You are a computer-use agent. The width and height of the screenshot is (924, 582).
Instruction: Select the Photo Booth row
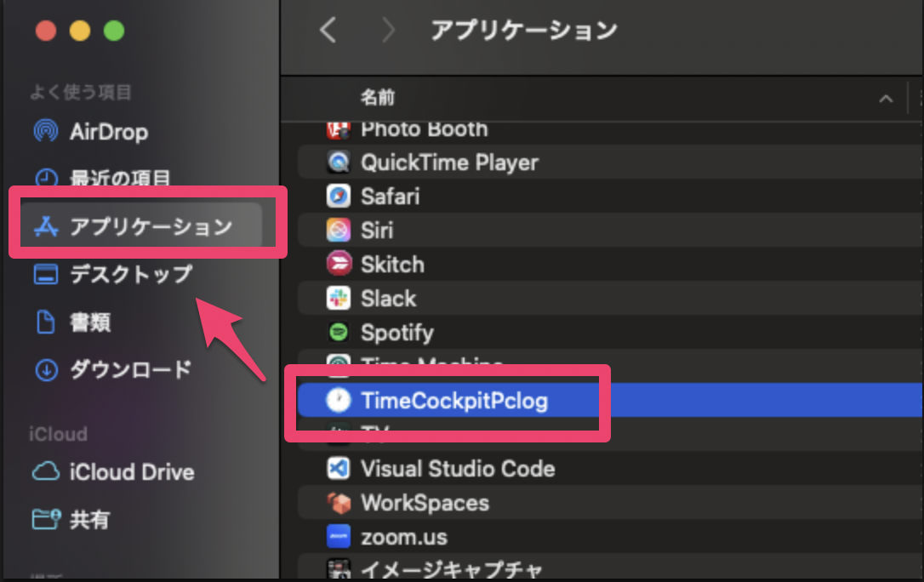[610, 129]
